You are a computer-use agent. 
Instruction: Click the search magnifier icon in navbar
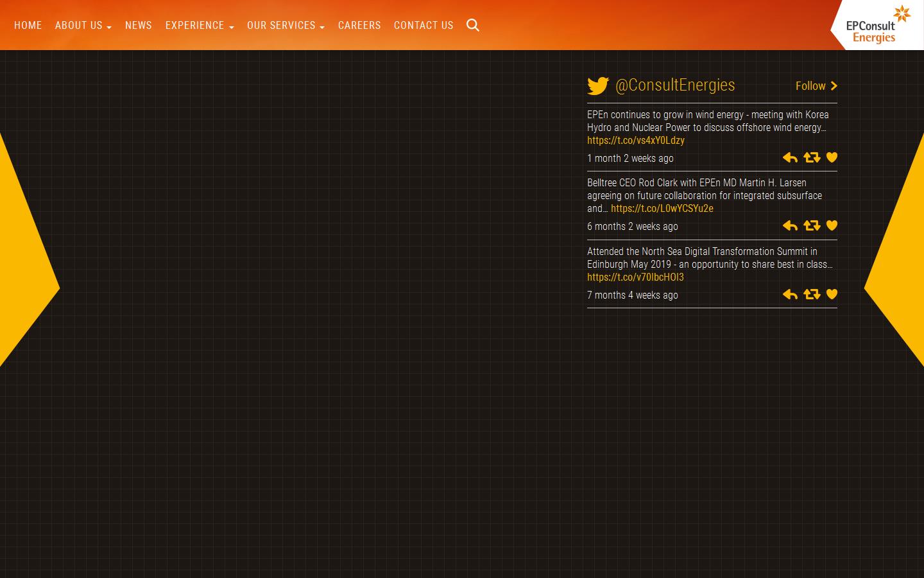pos(473,25)
